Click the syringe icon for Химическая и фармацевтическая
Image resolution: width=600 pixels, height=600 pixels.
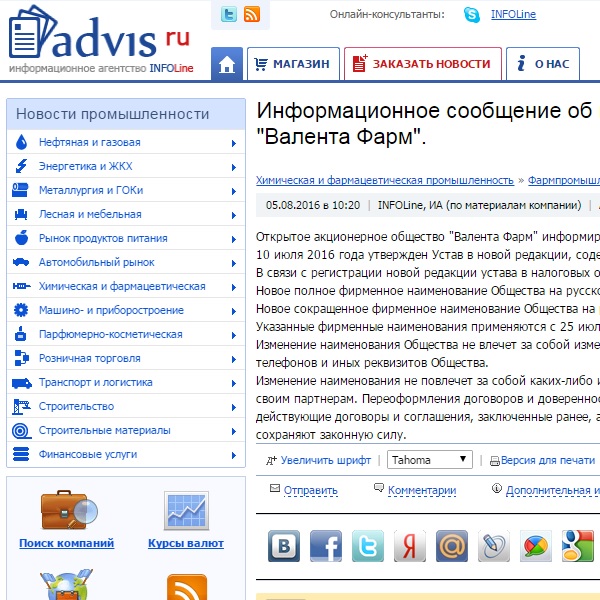click(x=21, y=286)
